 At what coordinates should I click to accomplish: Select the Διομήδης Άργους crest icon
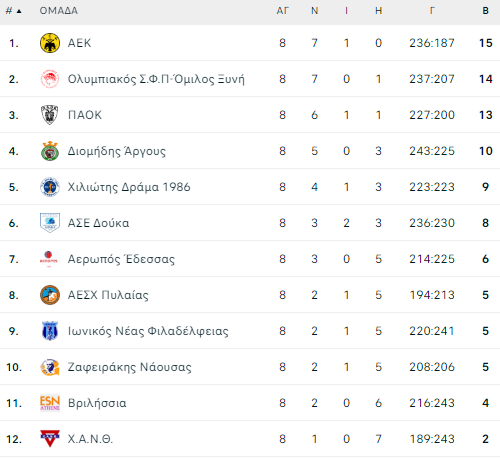tap(50, 151)
